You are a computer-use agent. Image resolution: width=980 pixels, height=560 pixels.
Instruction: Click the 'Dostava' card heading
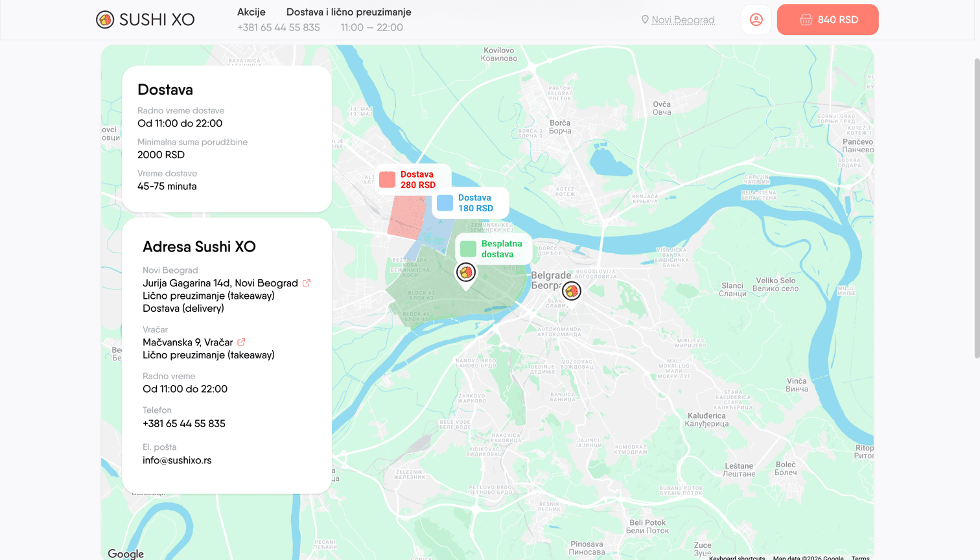click(x=165, y=89)
